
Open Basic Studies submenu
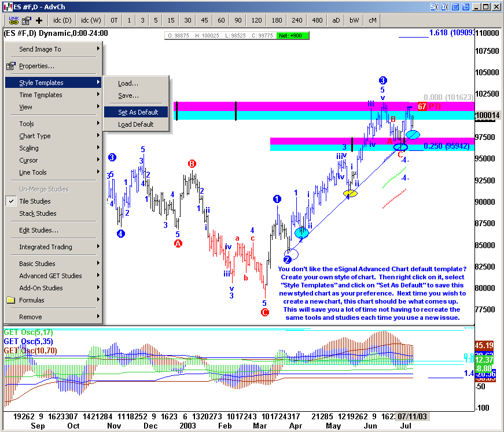pos(53,264)
